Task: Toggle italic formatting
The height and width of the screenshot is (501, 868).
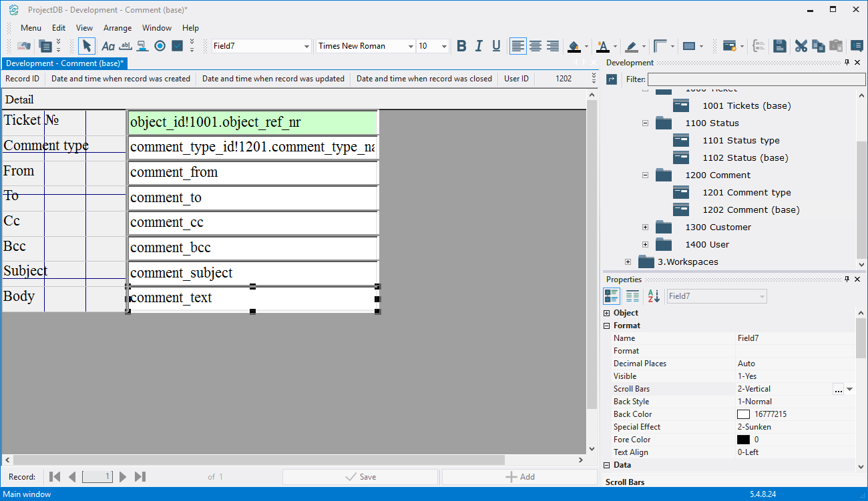Action: (x=479, y=46)
